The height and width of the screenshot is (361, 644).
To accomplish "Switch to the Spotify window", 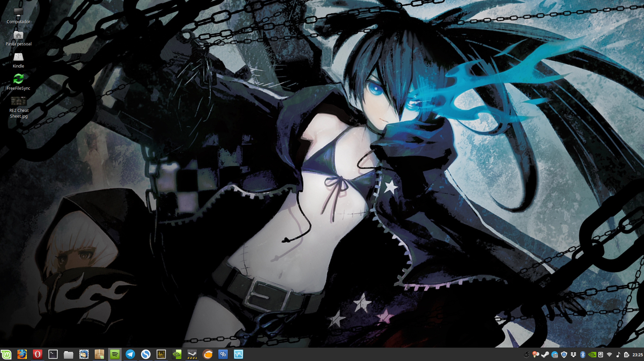I will click(x=115, y=354).
